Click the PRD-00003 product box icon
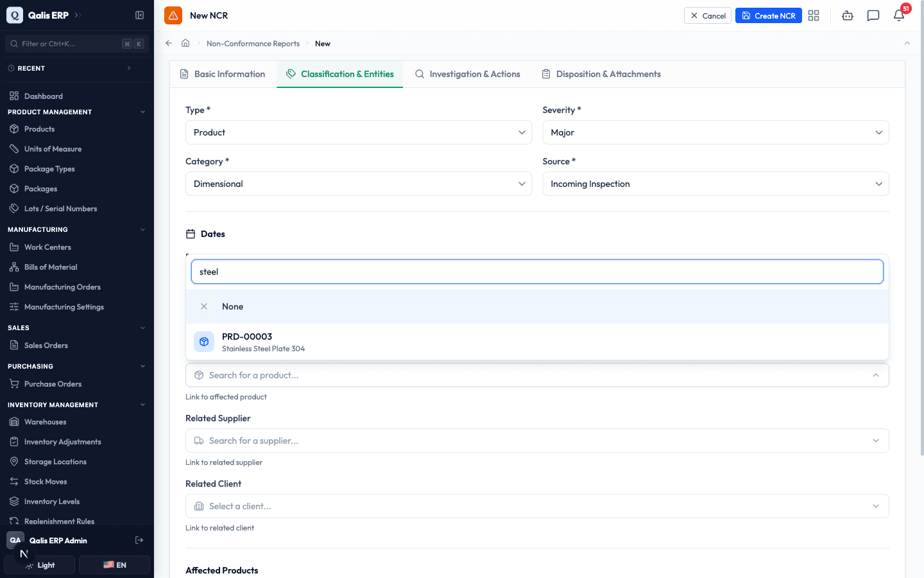The image size is (924, 578). pyautogui.click(x=204, y=342)
